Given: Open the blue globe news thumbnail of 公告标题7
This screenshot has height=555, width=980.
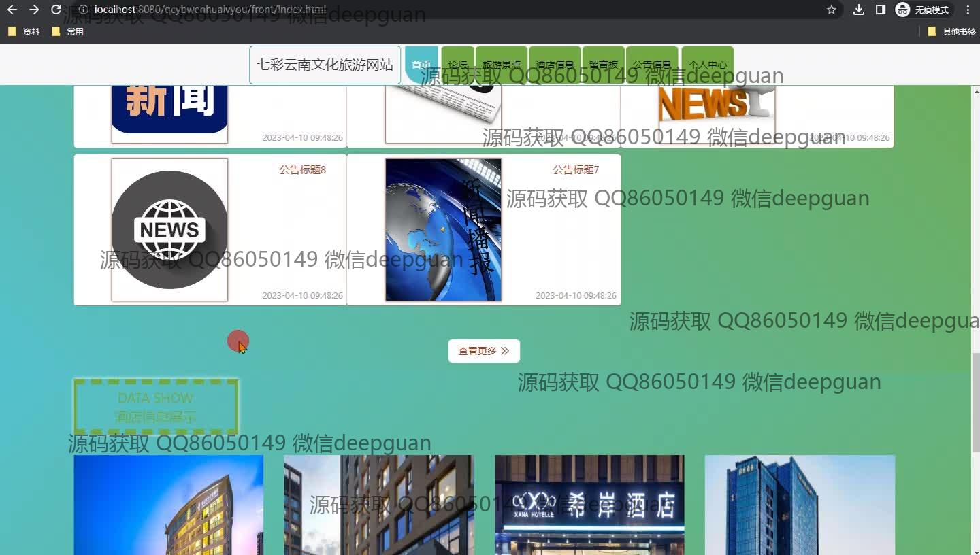Looking at the screenshot, I should tap(443, 230).
